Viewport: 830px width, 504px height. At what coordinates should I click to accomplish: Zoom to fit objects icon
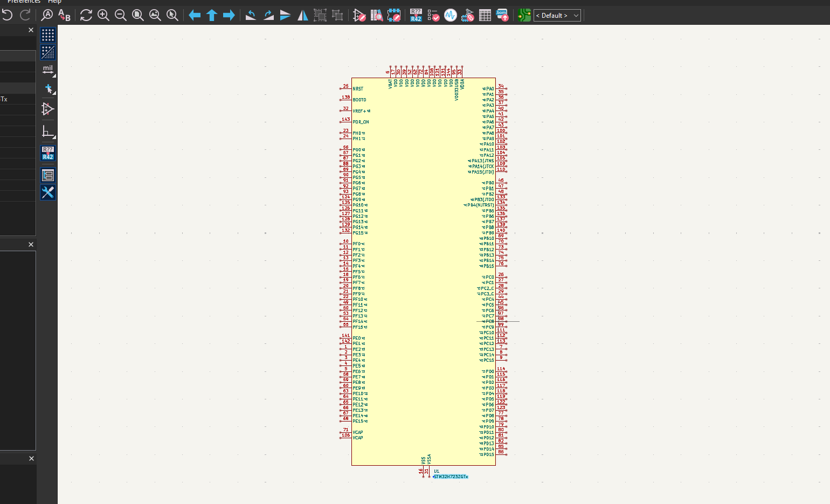pos(155,15)
